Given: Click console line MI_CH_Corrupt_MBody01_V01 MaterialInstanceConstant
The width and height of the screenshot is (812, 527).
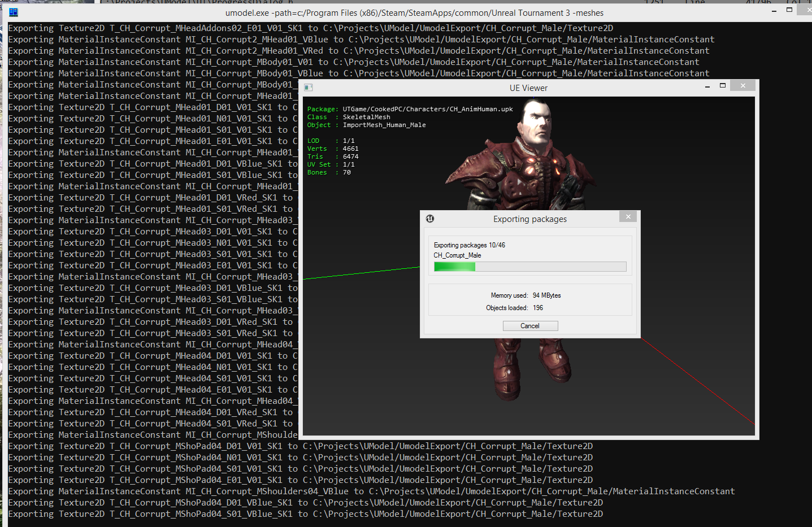Looking at the screenshot, I should 354,62.
